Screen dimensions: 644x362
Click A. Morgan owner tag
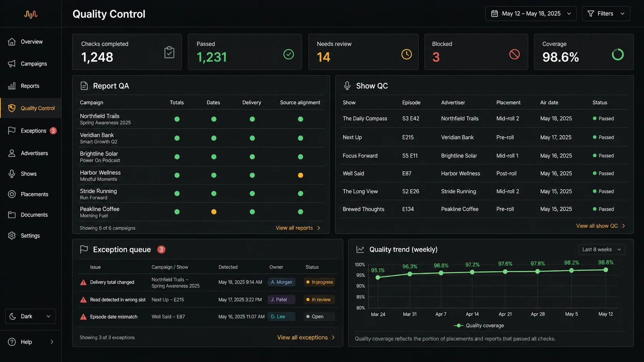282,282
